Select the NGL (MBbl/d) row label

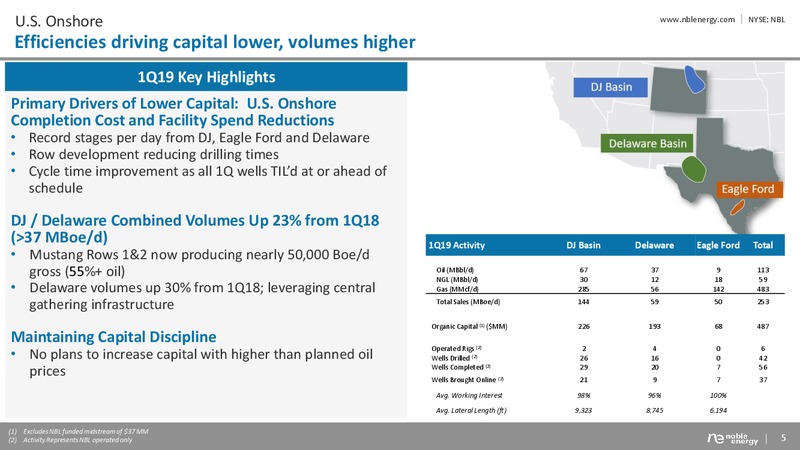coord(457,280)
